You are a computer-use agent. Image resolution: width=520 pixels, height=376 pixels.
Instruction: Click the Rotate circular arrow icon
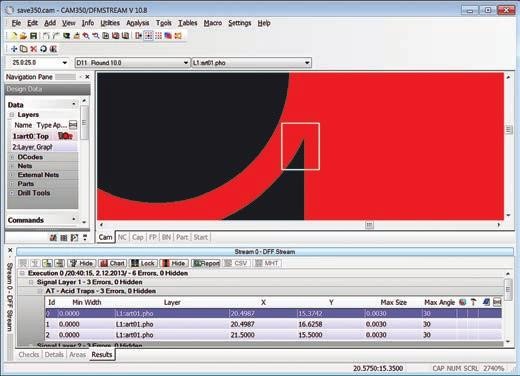click(43, 49)
